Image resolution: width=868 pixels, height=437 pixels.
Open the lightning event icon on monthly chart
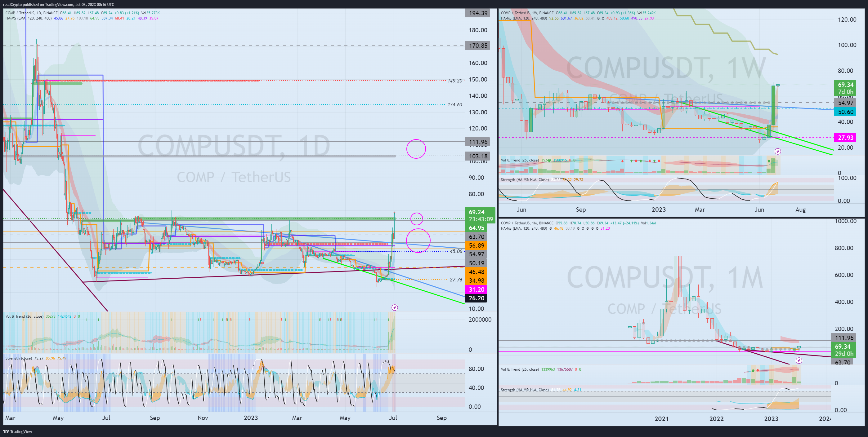[799, 360]
